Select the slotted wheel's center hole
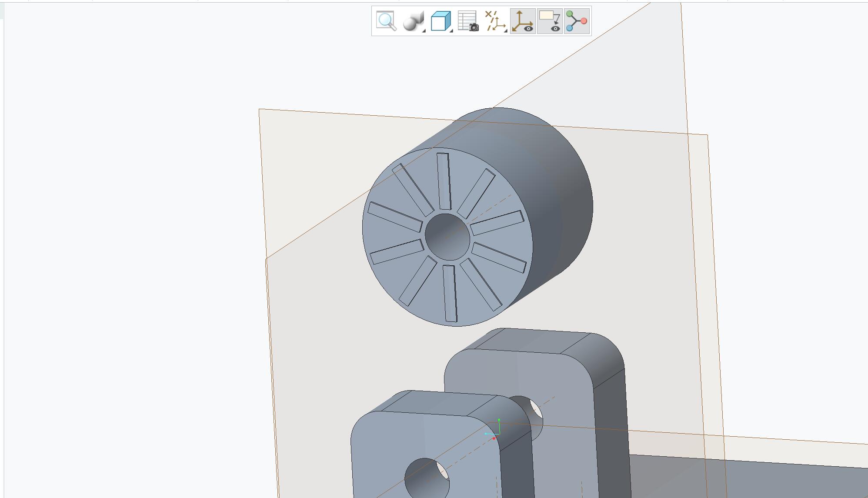Viewport: 868px width, 498px height. coord(447,237)
